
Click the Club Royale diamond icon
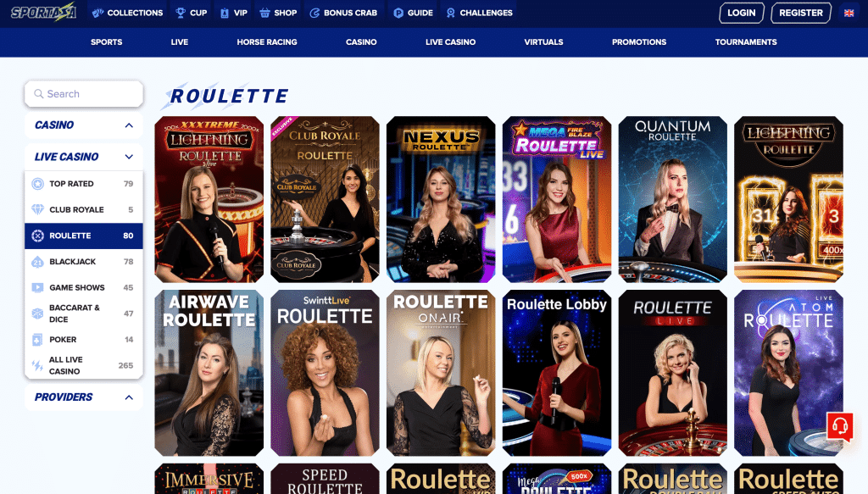(x=37, y=209)
